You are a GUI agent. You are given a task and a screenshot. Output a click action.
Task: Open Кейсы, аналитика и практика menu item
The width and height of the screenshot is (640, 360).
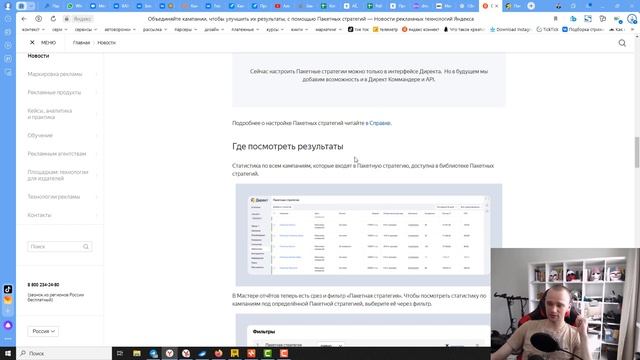point(50,114)
